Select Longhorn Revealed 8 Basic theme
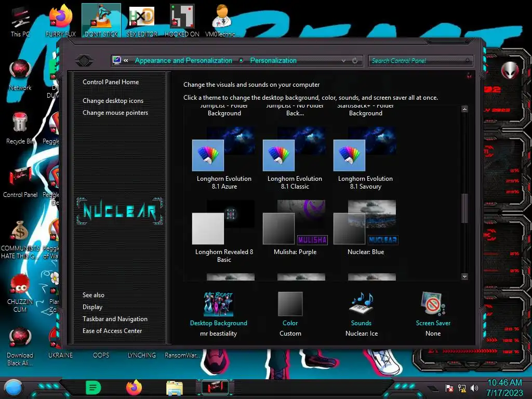532x399 pixels. [224, 231]
